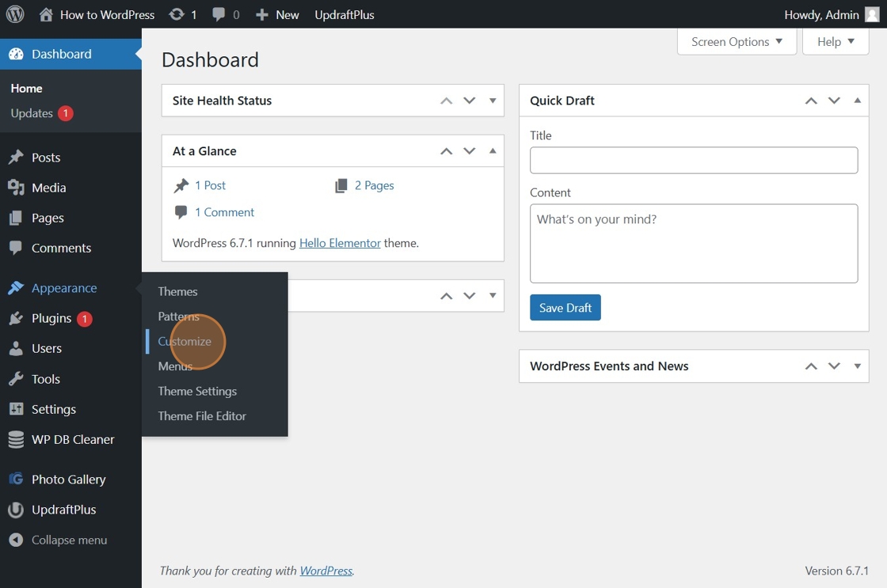Screen dimensions: 887x588
Task: Move WordPress Events and News widget up
Action: coord(811,366)
